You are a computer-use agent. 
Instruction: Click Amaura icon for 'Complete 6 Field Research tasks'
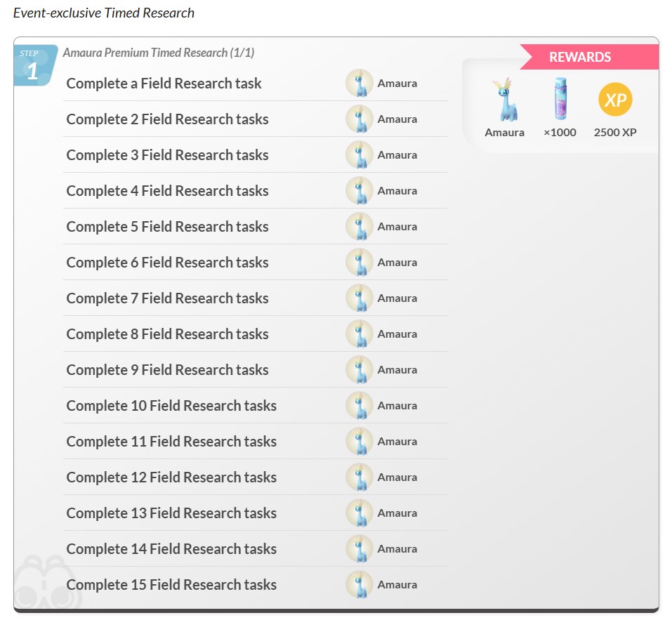pos(360,263)
